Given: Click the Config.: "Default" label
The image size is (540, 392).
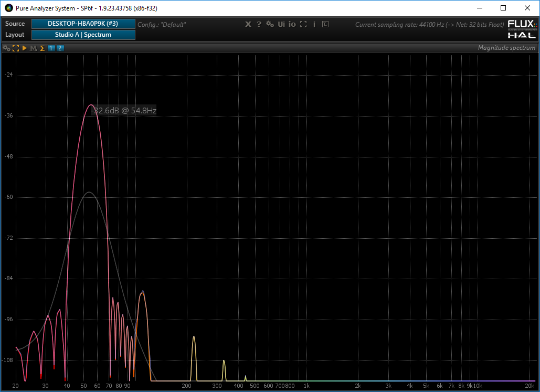Looking at the screenshot, I should [162, 25].
